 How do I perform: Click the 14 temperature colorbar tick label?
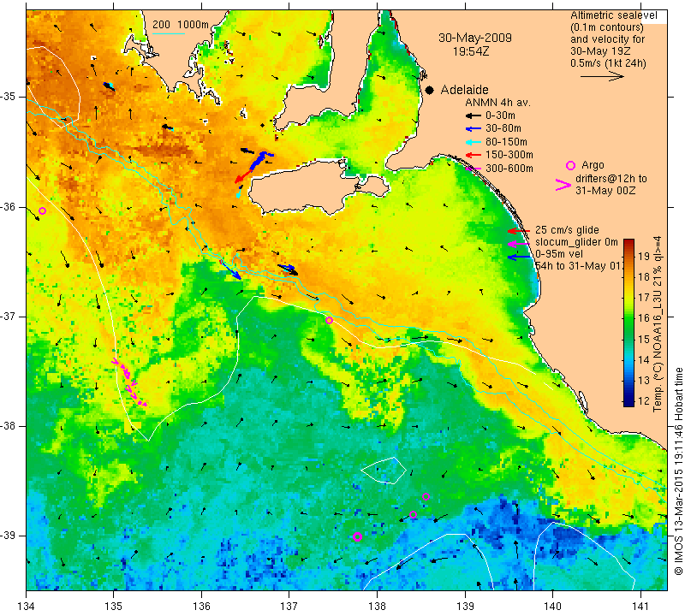coord(645,360)
